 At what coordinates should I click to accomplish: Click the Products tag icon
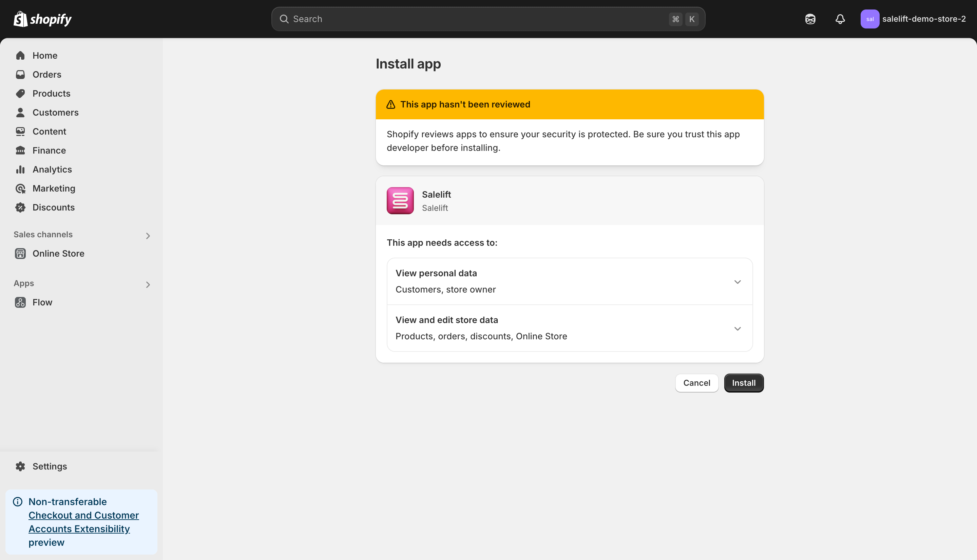click(20, 94)
